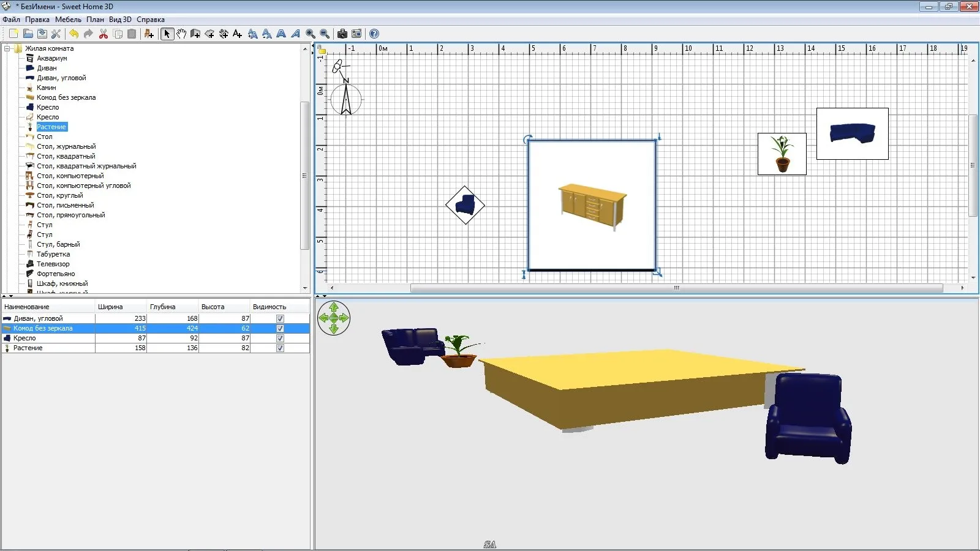Screen dimensions: 980x551
Task: Select the armchair item on the plan
Action: click(x=466, y=205)
